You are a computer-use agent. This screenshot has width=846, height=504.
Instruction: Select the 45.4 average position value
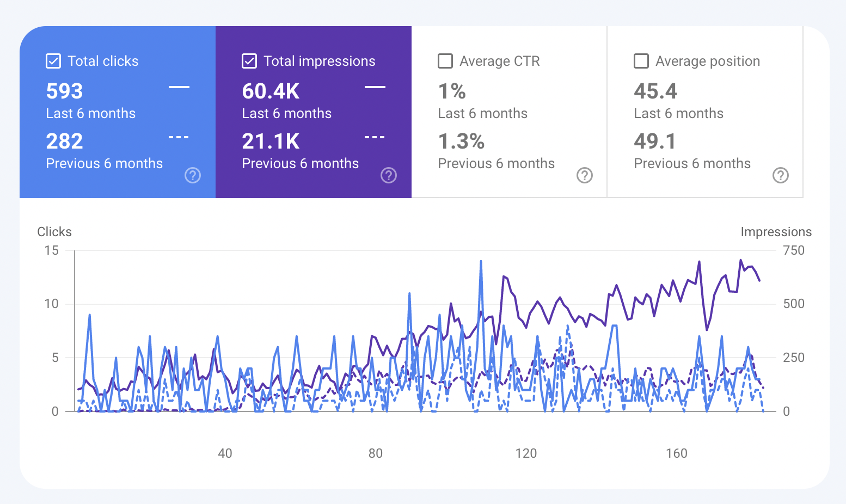click(656, 91)
